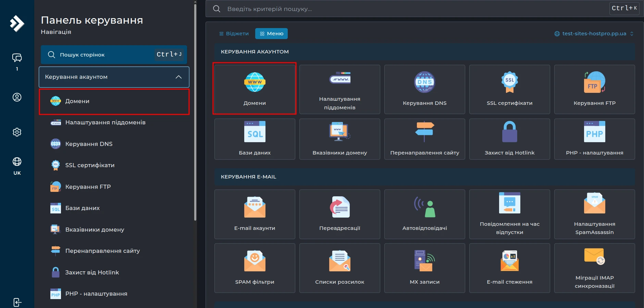Open the Повідомлення на час відпустки tile
Image resolution: width=644 pixels, height=308 pixels.
509,214
